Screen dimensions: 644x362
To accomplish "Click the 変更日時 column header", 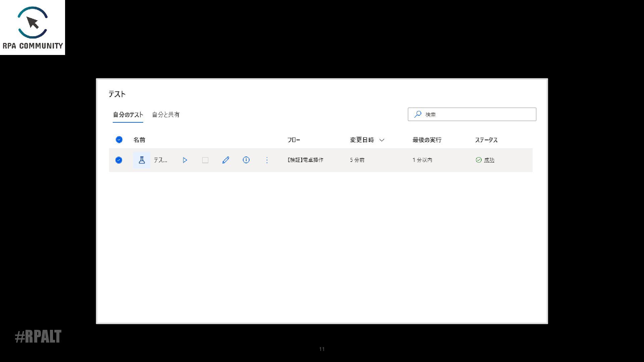I will 362,140.
